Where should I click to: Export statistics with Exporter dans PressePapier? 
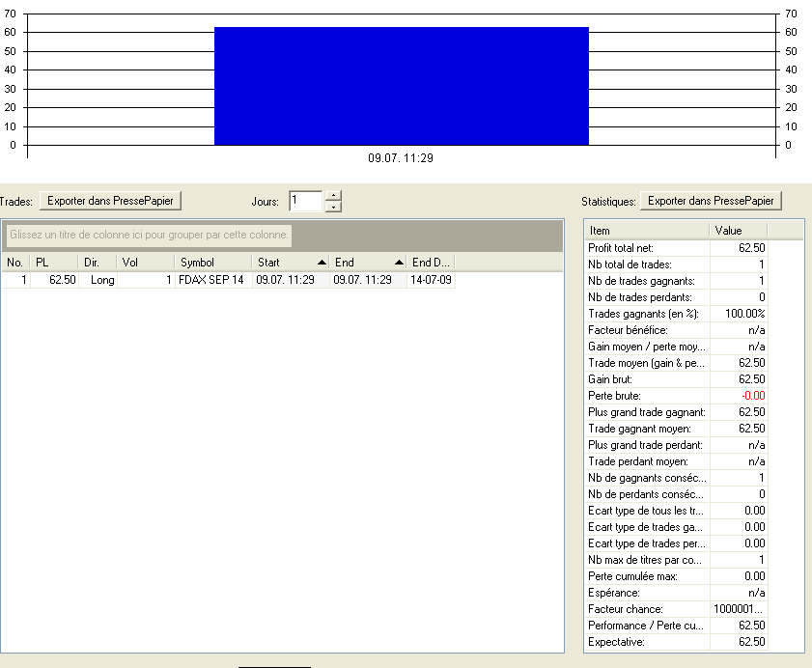click(x=711, y=201)
